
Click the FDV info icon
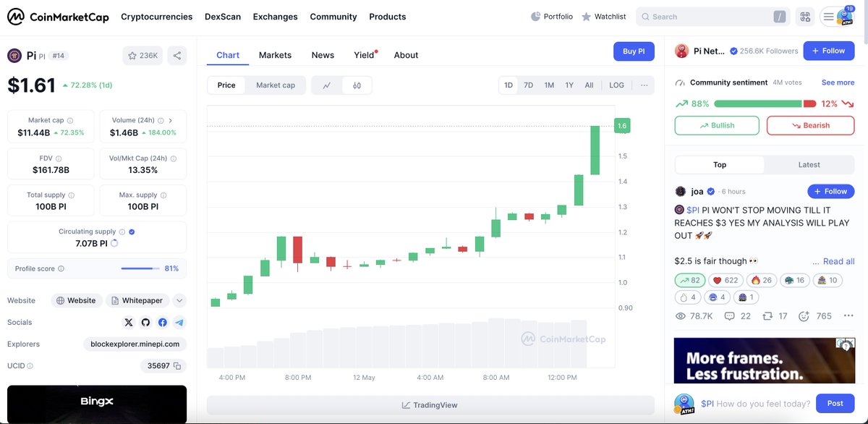point(58,158)
